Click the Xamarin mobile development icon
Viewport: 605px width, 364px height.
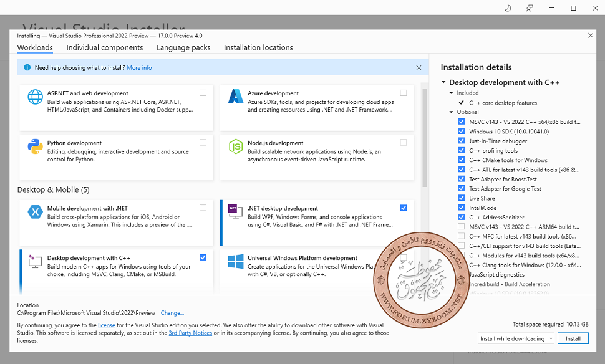35,212
